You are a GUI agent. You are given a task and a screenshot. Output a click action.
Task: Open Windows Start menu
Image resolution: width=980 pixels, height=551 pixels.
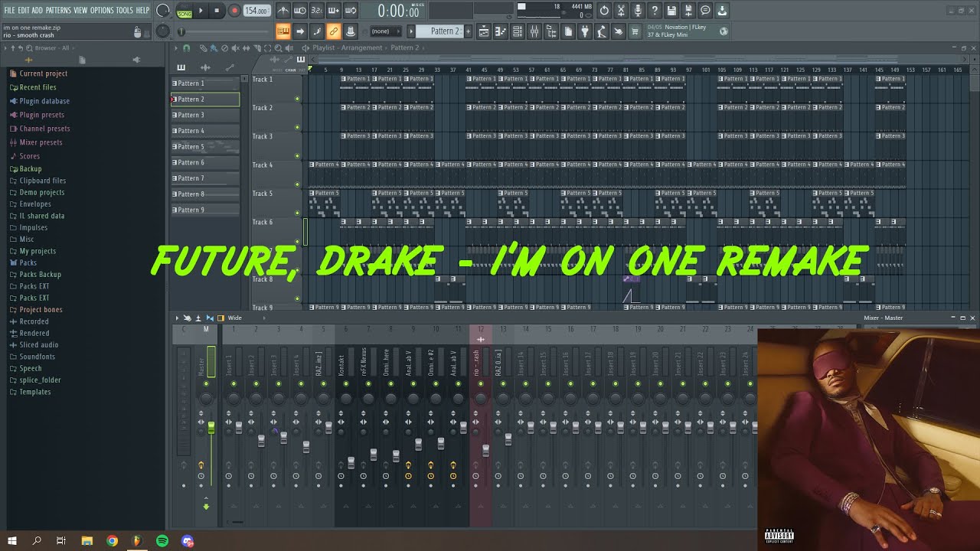tap(12, 541)
